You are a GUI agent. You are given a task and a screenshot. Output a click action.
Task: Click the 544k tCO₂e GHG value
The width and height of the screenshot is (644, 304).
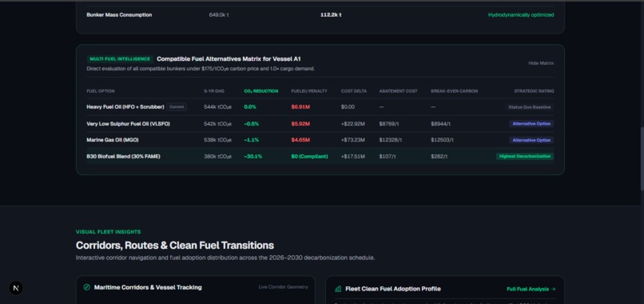pyautogui.click(x=217, y=107)
